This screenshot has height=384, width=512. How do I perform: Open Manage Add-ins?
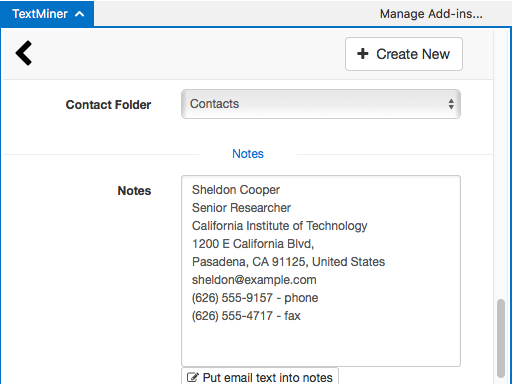point(431,14)
